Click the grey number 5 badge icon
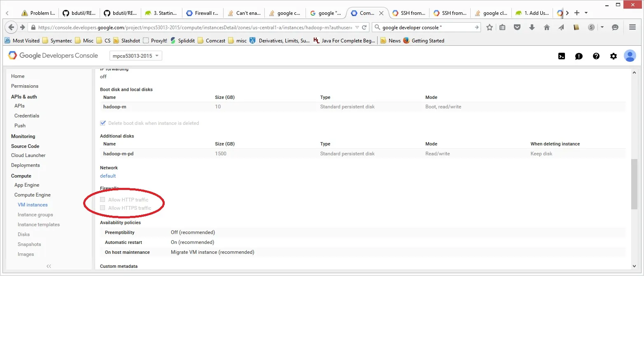 click(591, 27)
